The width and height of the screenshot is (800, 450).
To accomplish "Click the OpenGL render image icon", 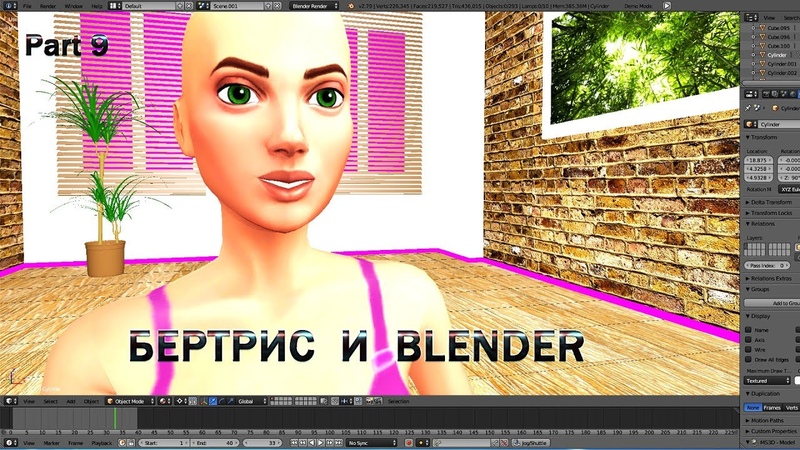I will coord(369,402).
